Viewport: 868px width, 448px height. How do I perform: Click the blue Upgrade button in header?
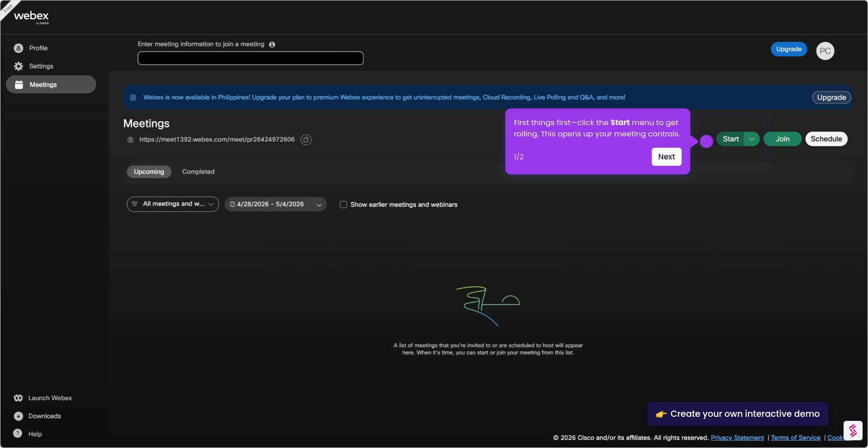(x=789, y=49)
